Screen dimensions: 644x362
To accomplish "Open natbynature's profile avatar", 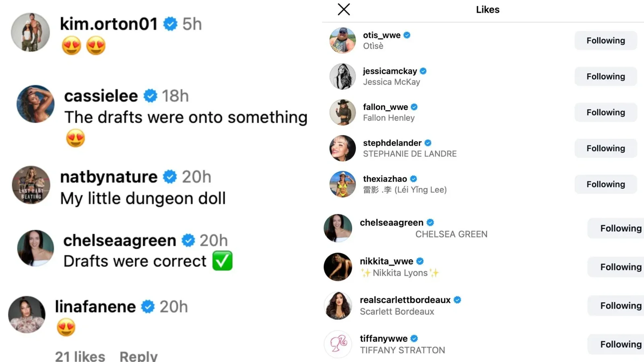I will 31,185.
